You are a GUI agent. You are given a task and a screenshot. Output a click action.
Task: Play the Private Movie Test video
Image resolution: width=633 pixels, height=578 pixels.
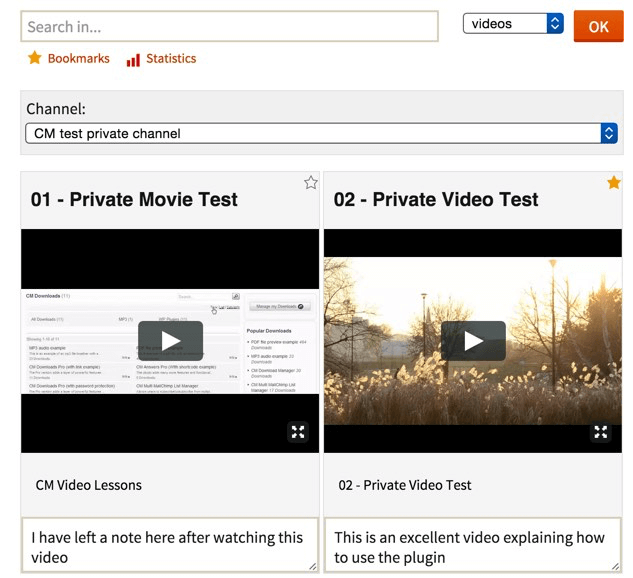click(x=170, y=341)
